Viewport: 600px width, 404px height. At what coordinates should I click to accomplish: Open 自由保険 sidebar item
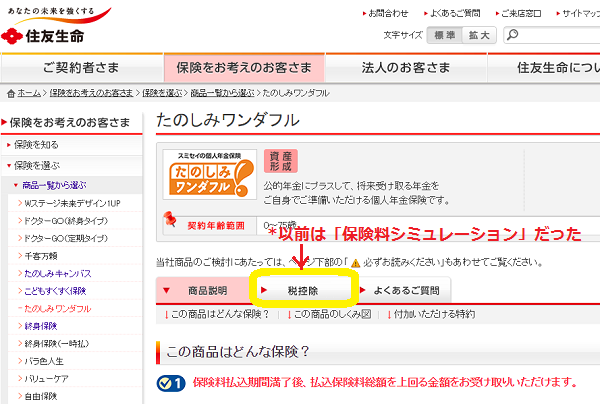click(41, 396)
